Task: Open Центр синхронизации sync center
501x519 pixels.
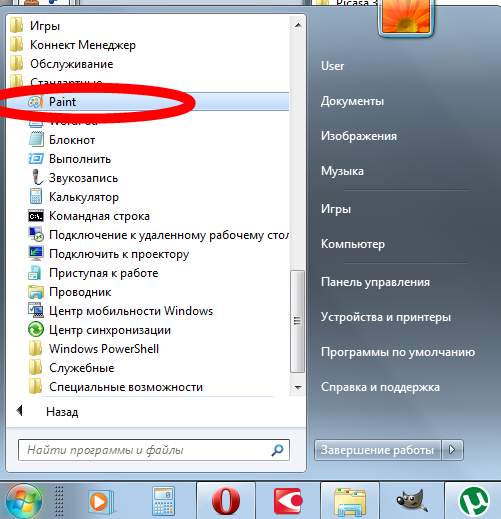Action: (110, 330)
